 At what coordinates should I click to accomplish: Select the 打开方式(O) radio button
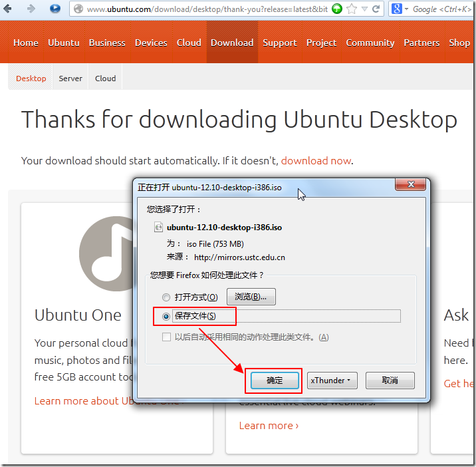click(166, 297)
